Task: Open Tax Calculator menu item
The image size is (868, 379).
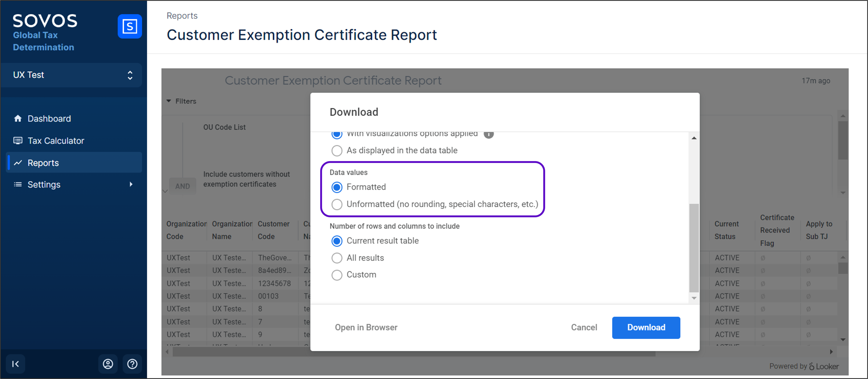Action: [x=56, y=141]
